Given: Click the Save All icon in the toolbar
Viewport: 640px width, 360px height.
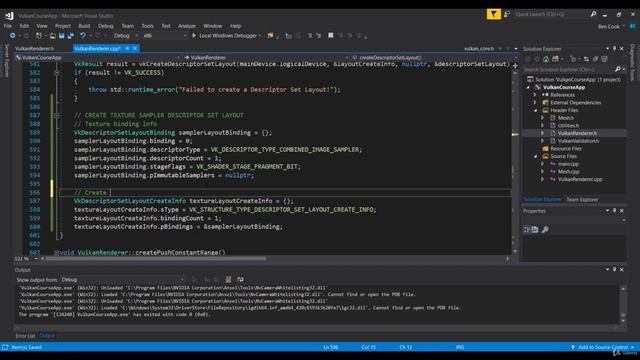Looking at the screenshot, I should (70, 36).
